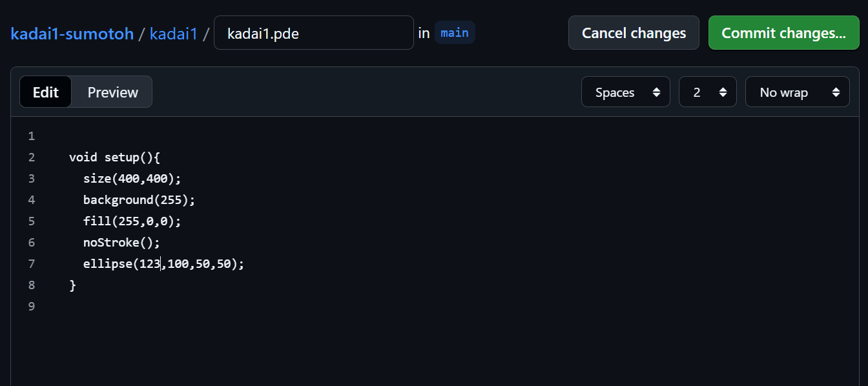This screenshot has width=868, height=386.
Task: Open the No wrap dropdown
Action: 797,92
